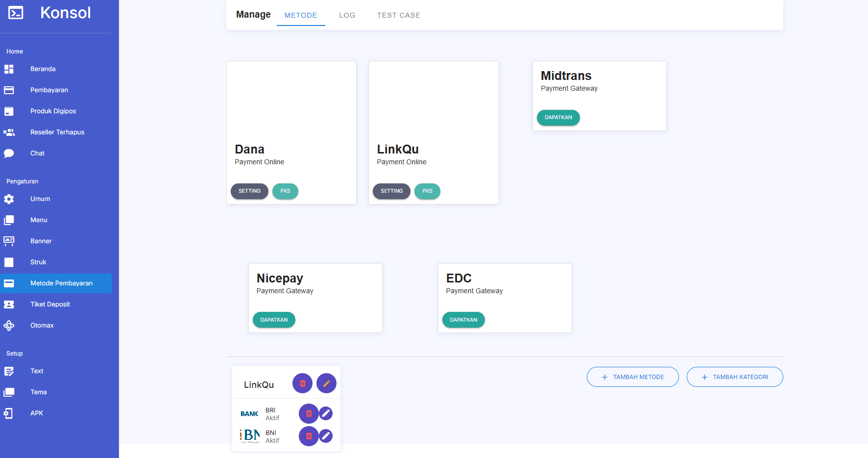This screenshot has width=868, height=458.
Task: Delete the BNI bank method
Action: pos(309,436)
